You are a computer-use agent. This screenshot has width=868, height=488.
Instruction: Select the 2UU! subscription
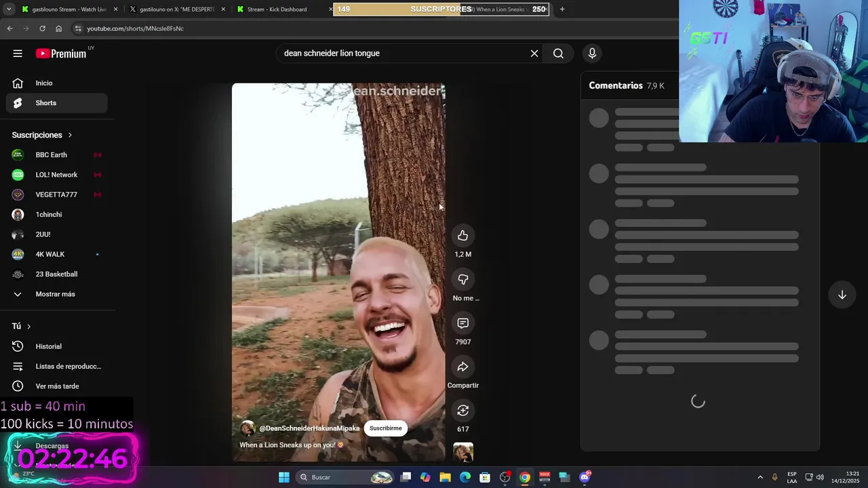coord(57,235)
